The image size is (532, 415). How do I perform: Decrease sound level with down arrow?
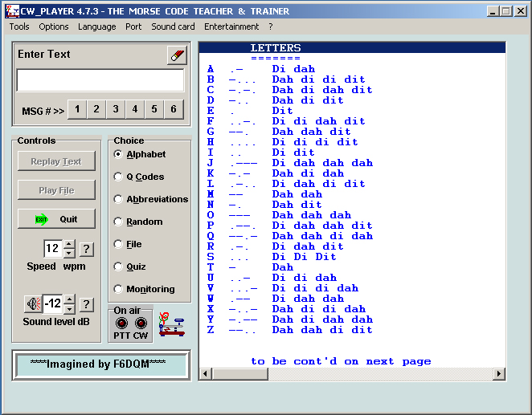coord(69,309)
